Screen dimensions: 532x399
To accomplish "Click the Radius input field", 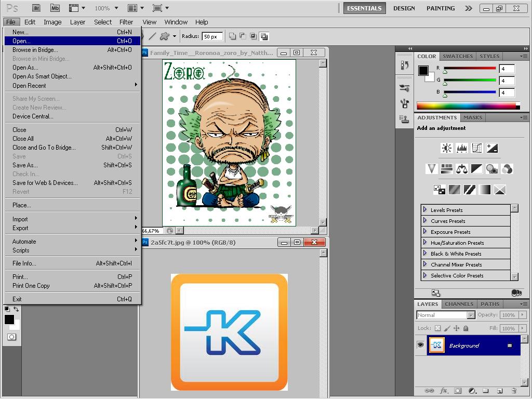I will (212, 36).
